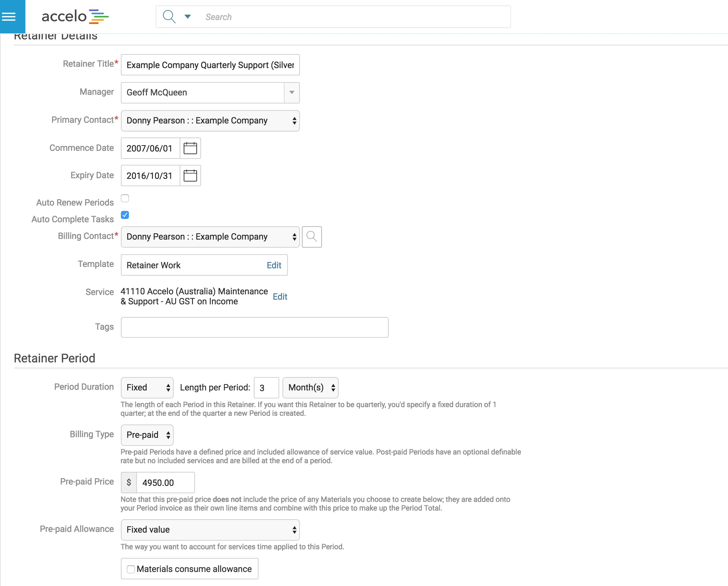This screenshot has height=586, width=728.
Task: Click the Billing Contact search icon
Action: tap(312, 237)
